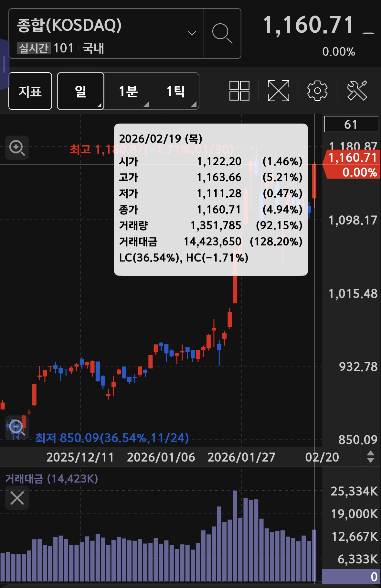Click the 시가 1,122.20 tooltip row

(x=211, y=161)
